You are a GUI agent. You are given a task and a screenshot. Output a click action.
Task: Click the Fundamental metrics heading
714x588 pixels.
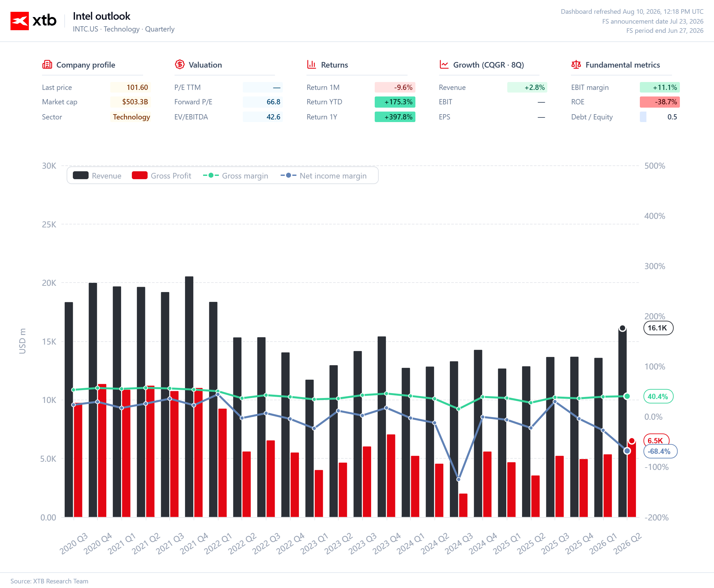pos(622,65)
